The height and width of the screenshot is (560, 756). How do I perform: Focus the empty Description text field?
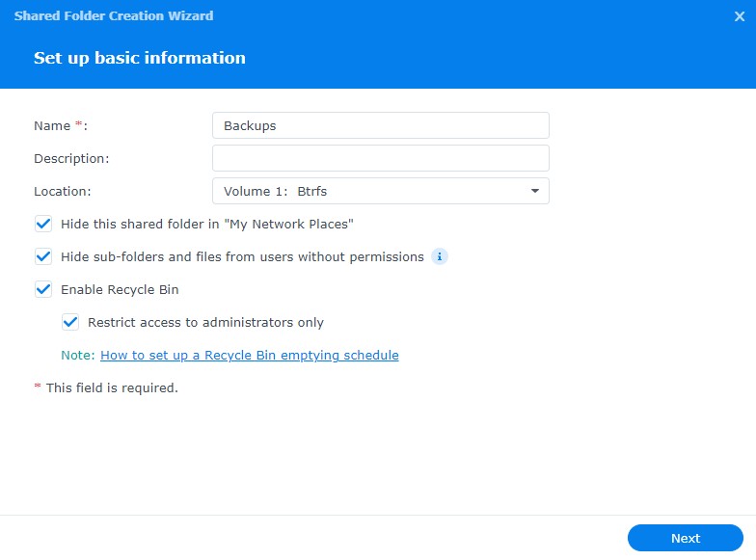pyautogui.click(x=380, y=158)
